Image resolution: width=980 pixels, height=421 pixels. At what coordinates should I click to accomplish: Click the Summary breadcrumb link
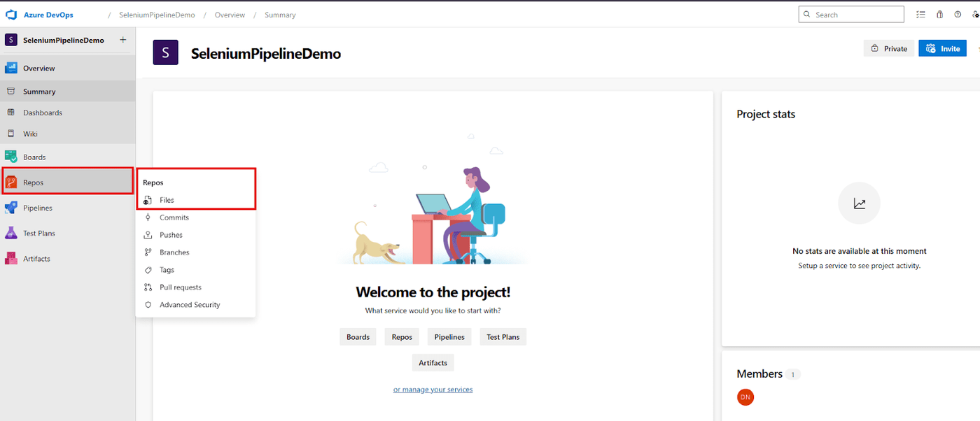tap(280, 15)
